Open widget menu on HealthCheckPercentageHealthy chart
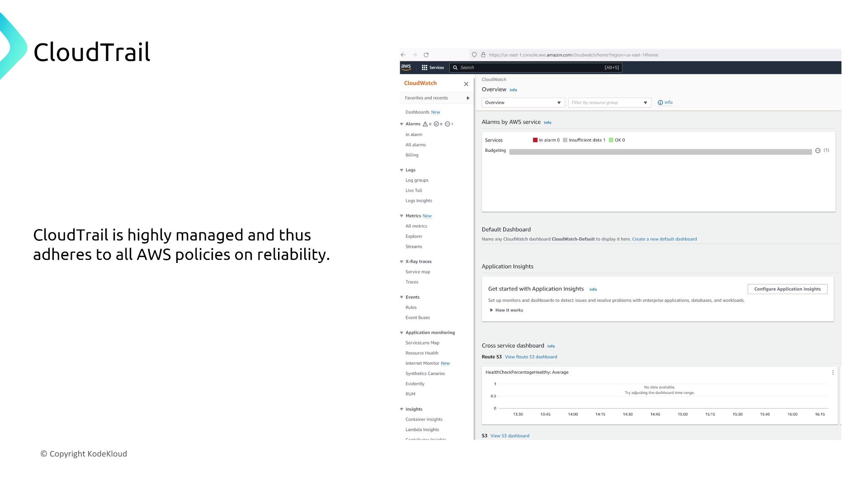The image size is (868, 488). 833,373
